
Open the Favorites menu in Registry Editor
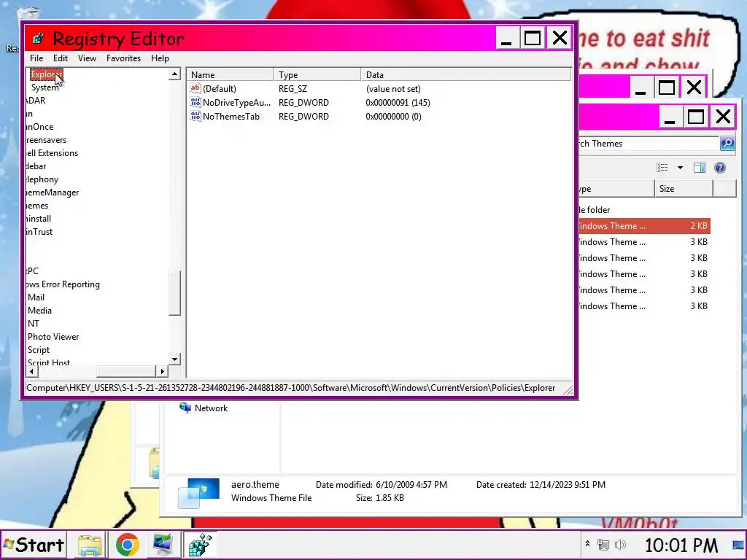tap(123, 58)
